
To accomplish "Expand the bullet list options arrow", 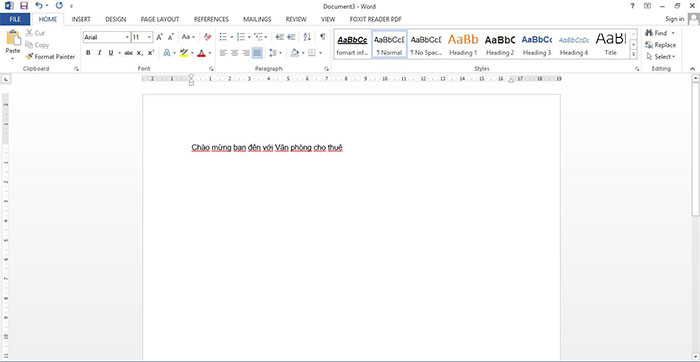I will 232,37.
